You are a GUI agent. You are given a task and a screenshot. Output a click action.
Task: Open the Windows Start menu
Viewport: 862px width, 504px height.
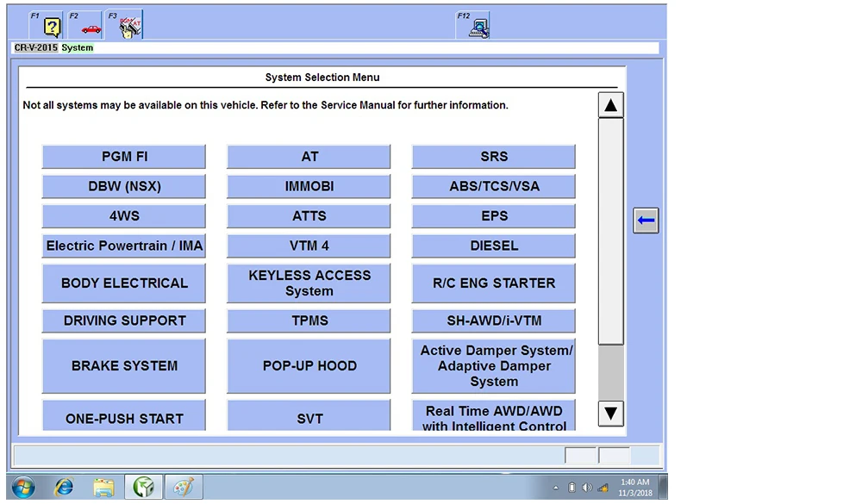(23, 487)
